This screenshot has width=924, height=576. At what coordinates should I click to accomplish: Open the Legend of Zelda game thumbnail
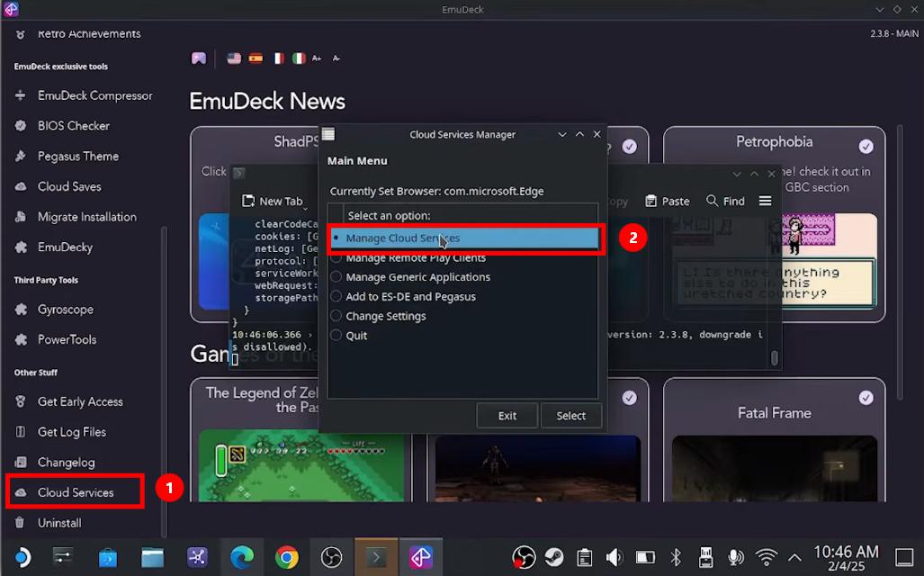click(301, 466)
